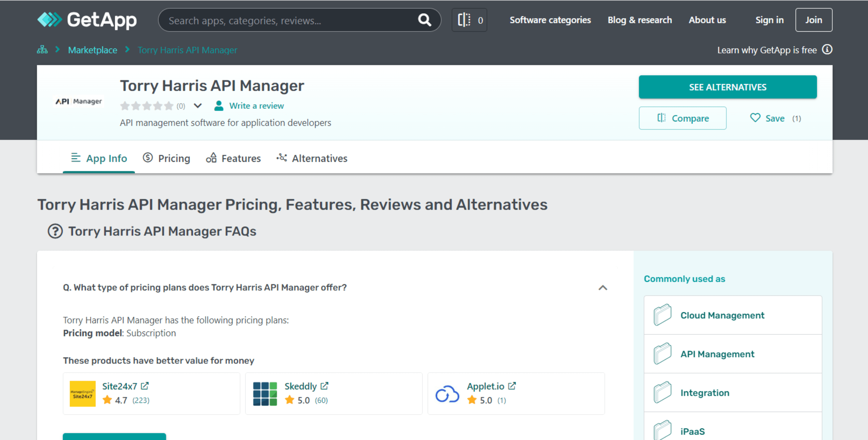This screenshot has height=440, width=868.
Task: Click the search magnifier icon
Action: (x=424, y=20)
